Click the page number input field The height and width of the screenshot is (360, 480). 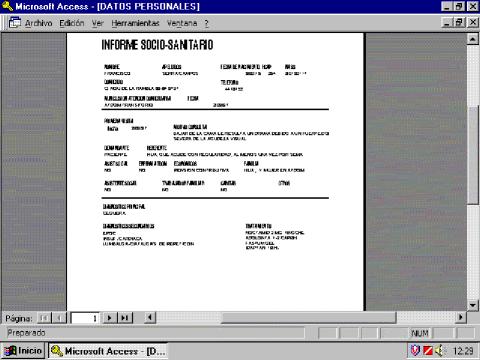[85, 318]
